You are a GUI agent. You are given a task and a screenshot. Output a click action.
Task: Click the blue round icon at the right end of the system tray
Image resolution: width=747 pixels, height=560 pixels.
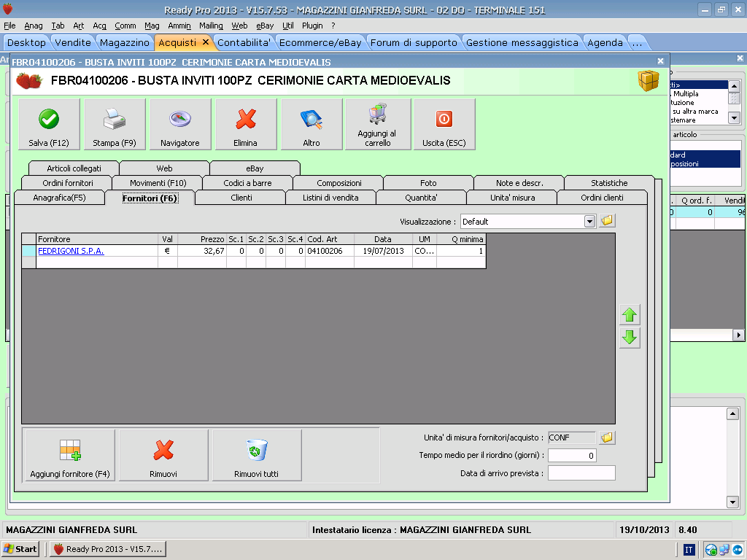(738, 550)
